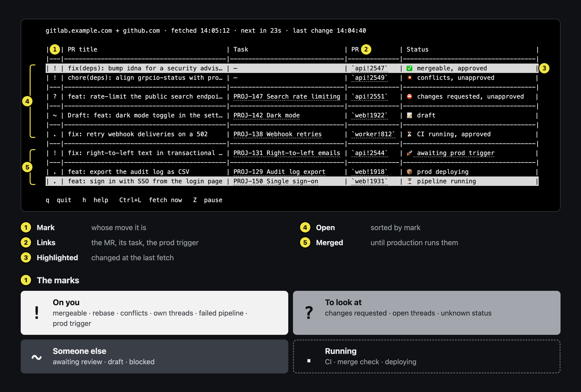Viewport: 581px width, 392px height.
Task: Open the PROJ-142 Dark mode task link
Action: pos(267,115)
